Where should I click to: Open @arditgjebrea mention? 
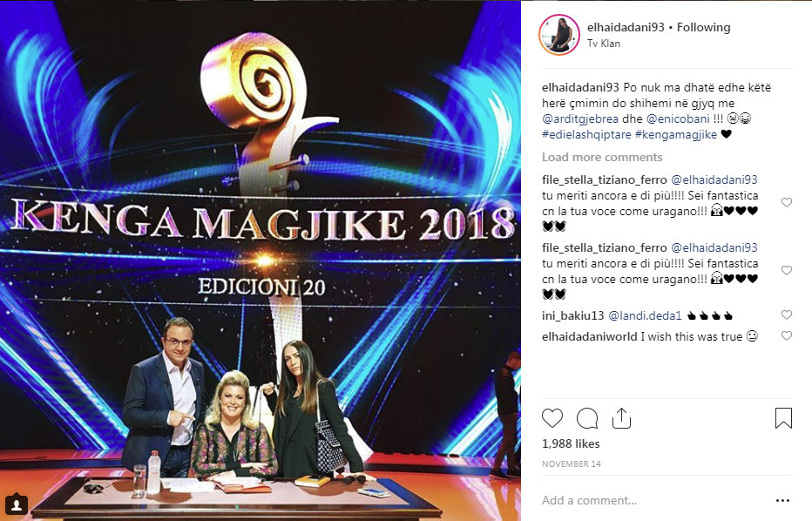pyautogui.click(x=580, y=118)
